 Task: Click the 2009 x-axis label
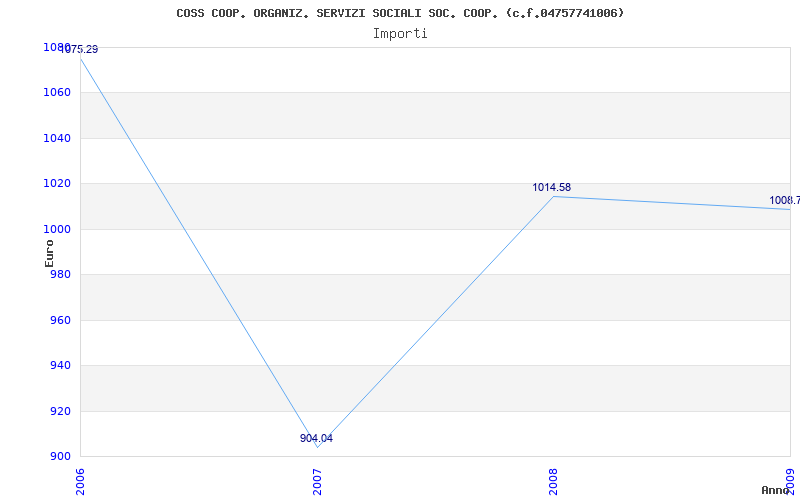791,482
